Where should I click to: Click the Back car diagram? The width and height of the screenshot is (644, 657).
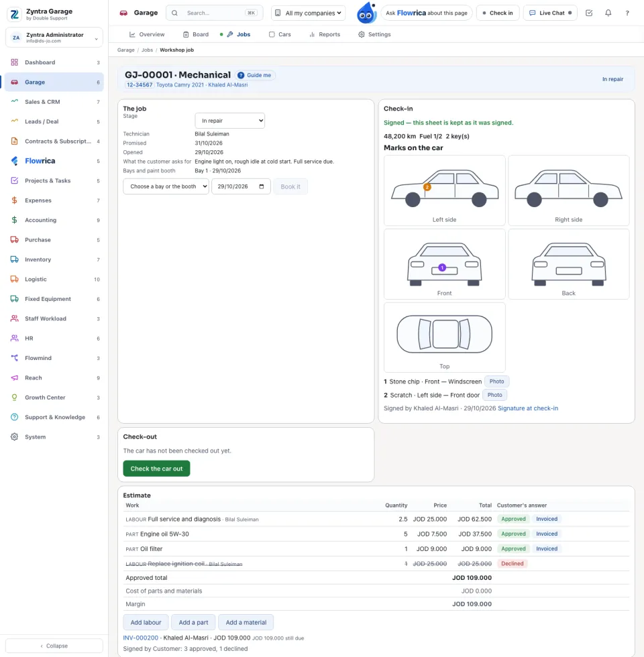pos(569,264)
